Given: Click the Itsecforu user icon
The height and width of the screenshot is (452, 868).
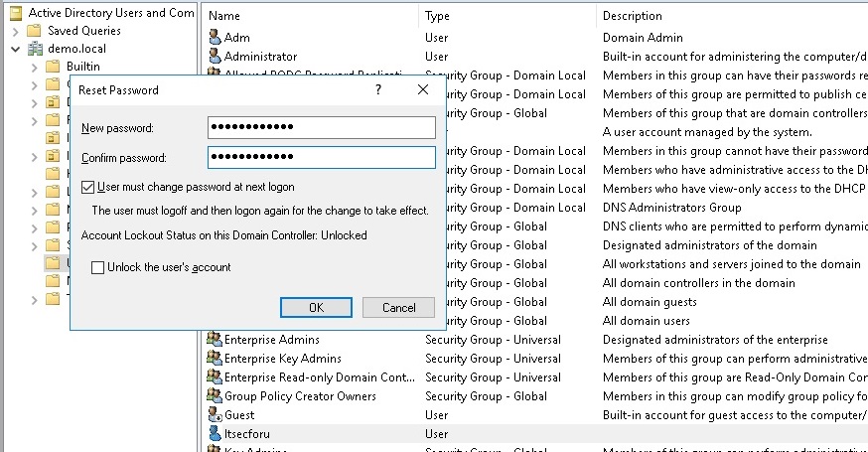Looking at the screenshot, I should (215, 434).
